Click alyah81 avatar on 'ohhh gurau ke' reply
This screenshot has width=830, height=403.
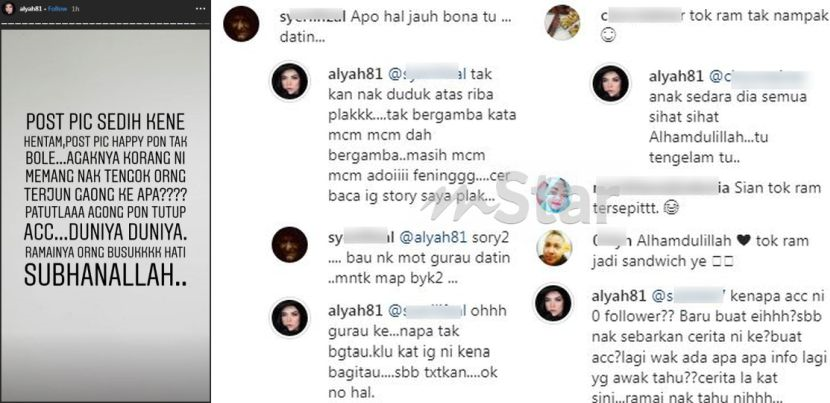pyautogui.click(x=290, y=318)
